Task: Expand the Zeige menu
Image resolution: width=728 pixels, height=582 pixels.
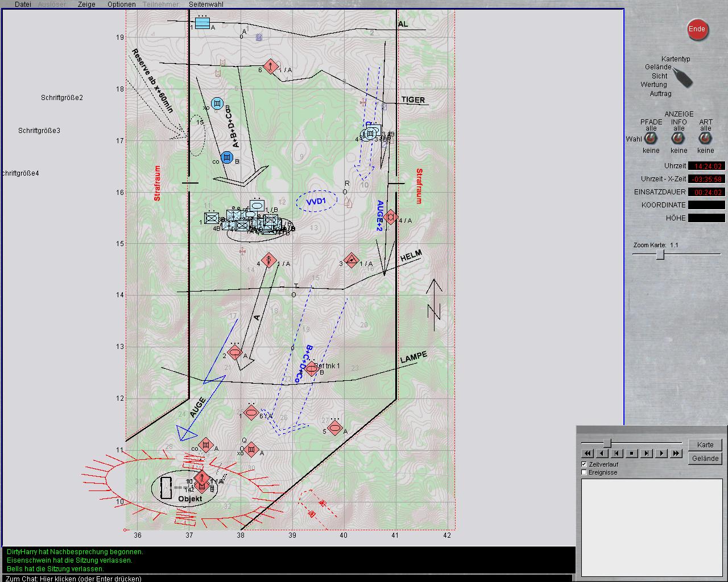Action: point(86,5)
